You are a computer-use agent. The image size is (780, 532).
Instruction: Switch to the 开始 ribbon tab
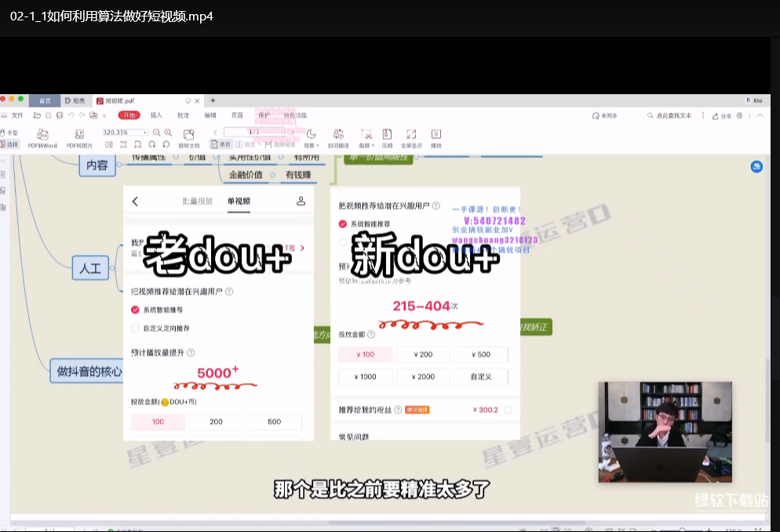(x=129, y=115)
